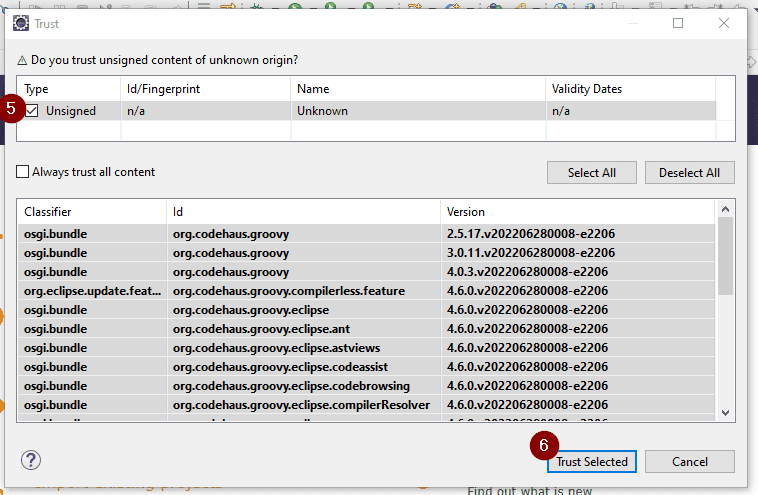Click the Eclipse icon in the title bar

click(20, 22)
